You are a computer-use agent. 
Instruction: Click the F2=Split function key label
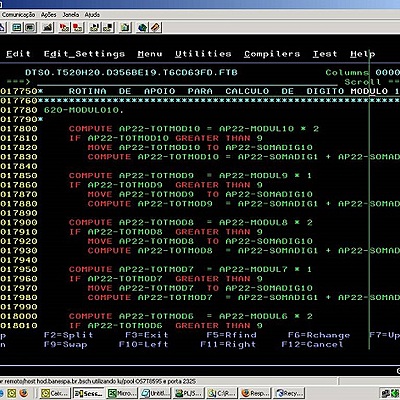pyautogui.click(x=68, y=335)
